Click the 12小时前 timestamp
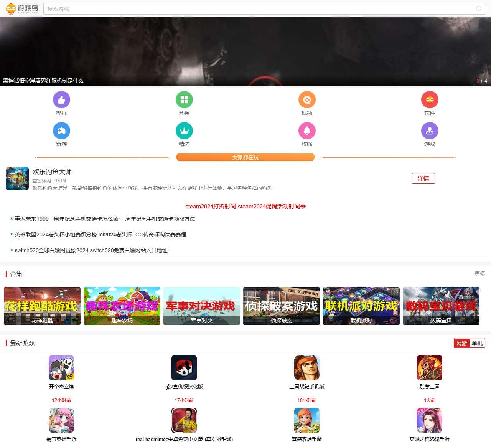This screenshot has height=448, width=491. 61,400
